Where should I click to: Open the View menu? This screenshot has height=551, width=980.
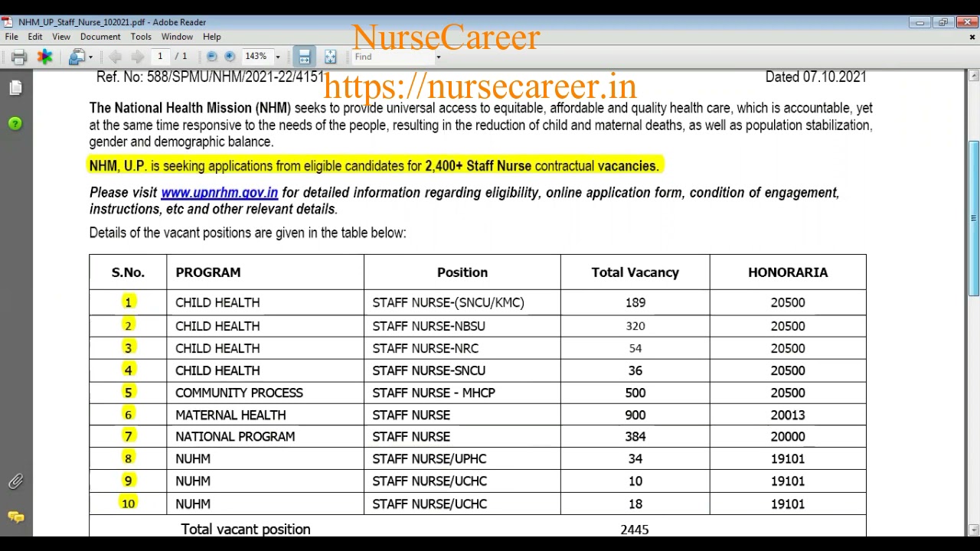tap(61, 37)
